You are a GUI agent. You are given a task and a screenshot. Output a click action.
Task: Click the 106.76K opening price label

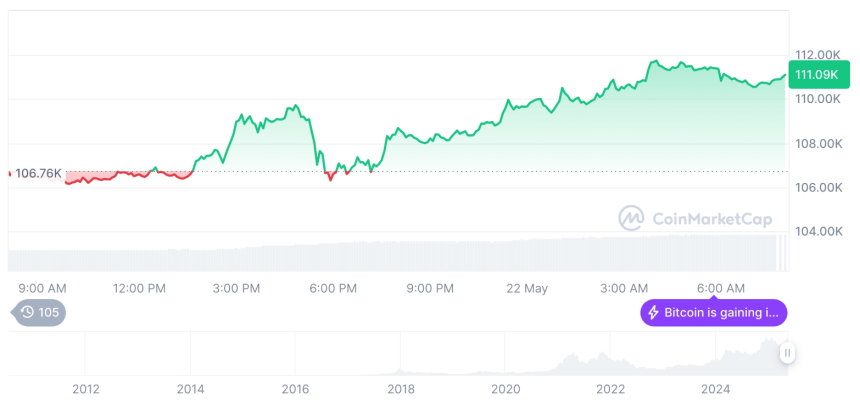tap(38, 173)
